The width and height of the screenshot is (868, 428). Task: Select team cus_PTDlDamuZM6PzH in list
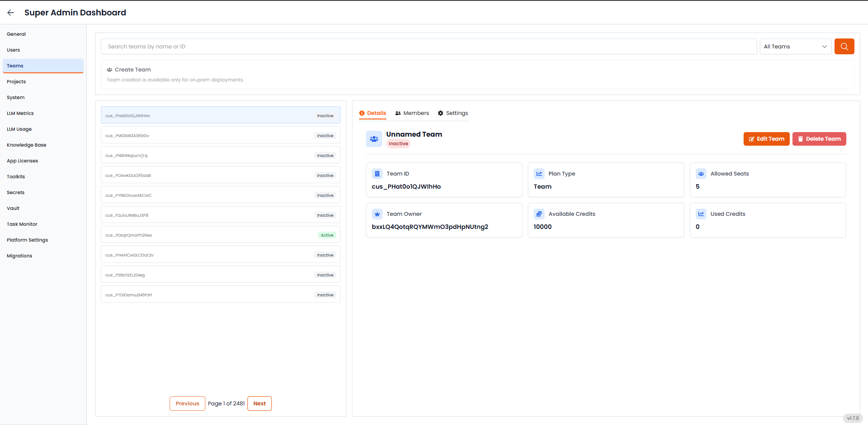coord(221,295)
